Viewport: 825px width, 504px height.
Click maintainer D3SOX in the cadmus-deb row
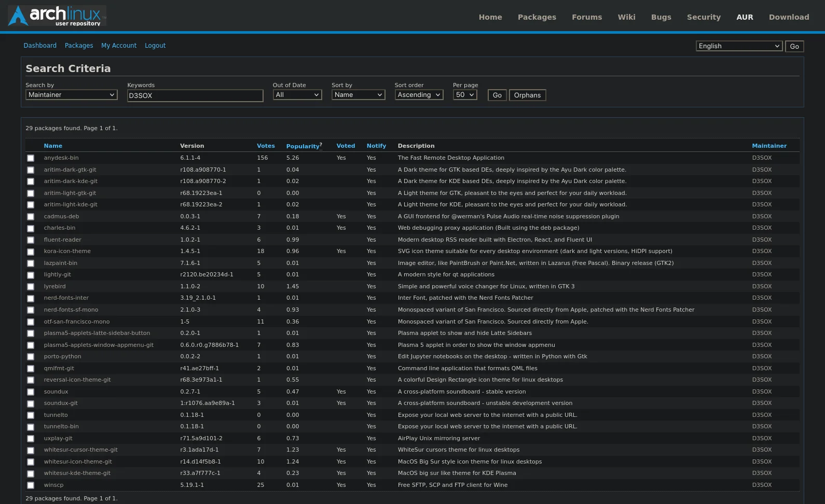[762, 217]
